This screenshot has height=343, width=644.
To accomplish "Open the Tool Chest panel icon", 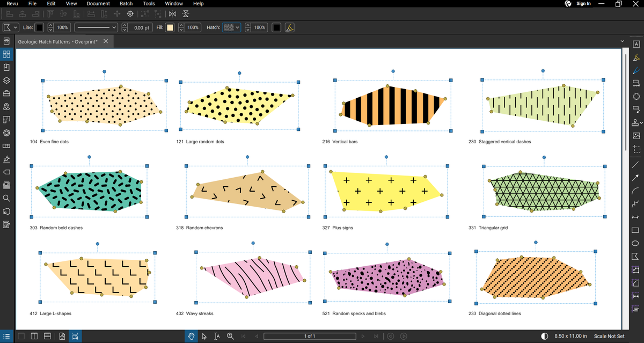I will click(6, 93).
